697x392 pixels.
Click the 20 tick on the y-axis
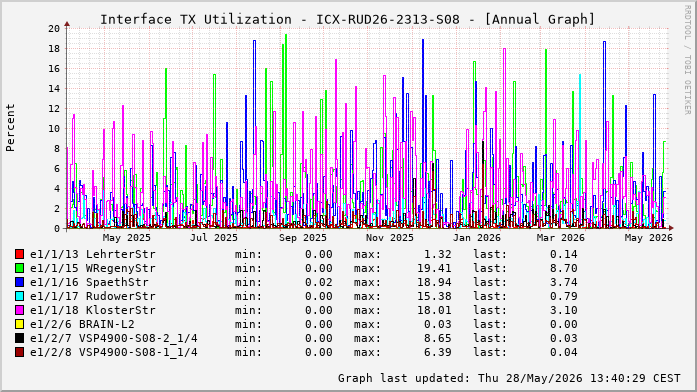(x=54, y=28)
